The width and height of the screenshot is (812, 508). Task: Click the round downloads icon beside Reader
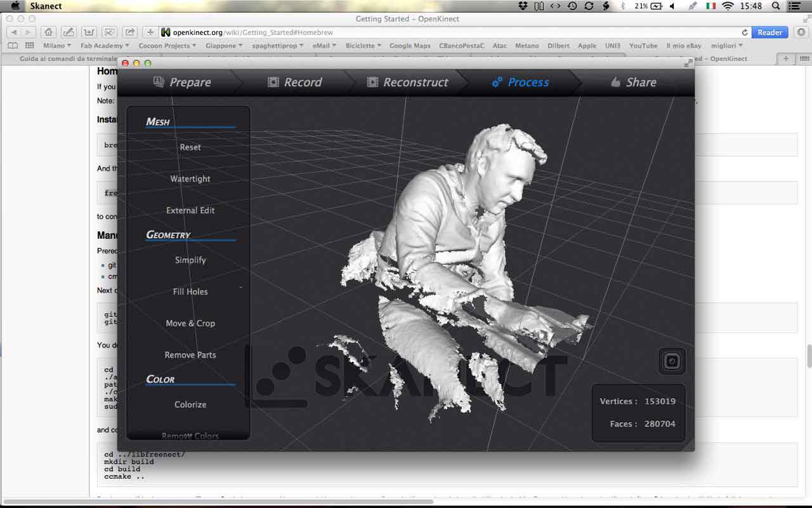pyautogui.click(x=801, y=32)
